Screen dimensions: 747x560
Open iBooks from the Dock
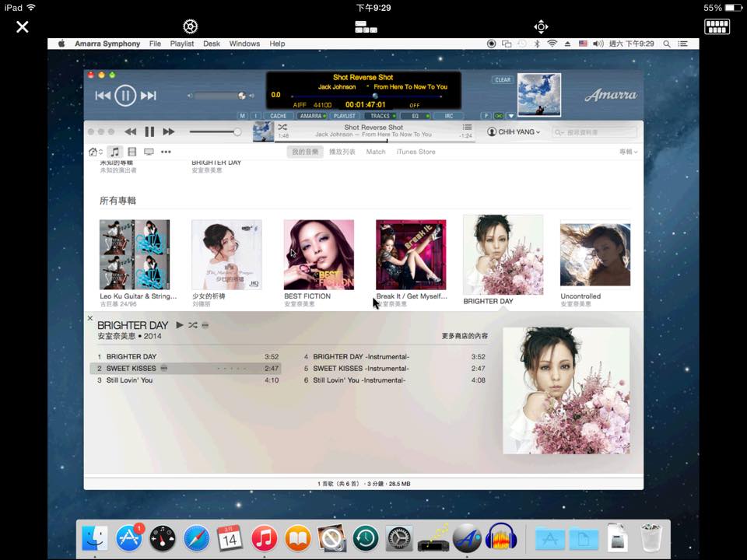[298, 539]
